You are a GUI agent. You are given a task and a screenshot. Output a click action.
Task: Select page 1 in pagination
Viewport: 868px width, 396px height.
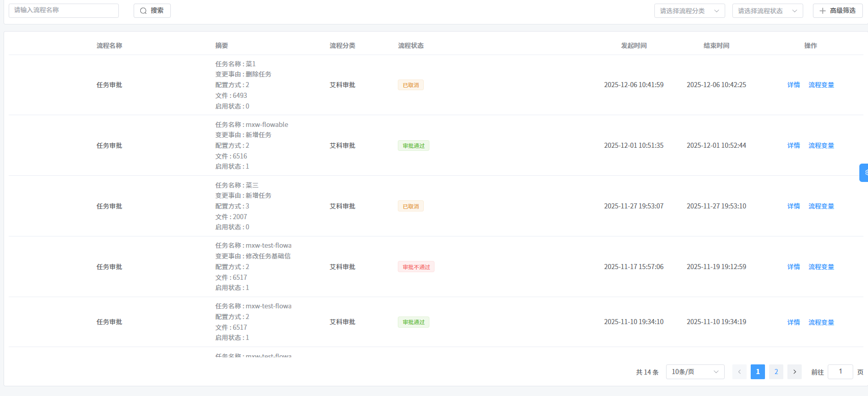pos(758,372)
